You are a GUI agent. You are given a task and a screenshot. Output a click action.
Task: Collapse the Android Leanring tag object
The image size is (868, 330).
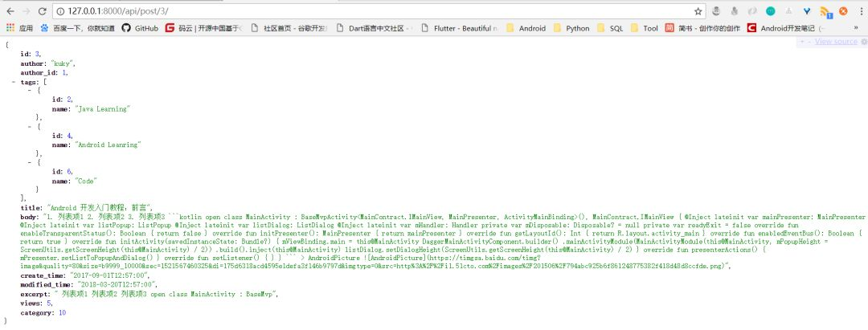29,127
